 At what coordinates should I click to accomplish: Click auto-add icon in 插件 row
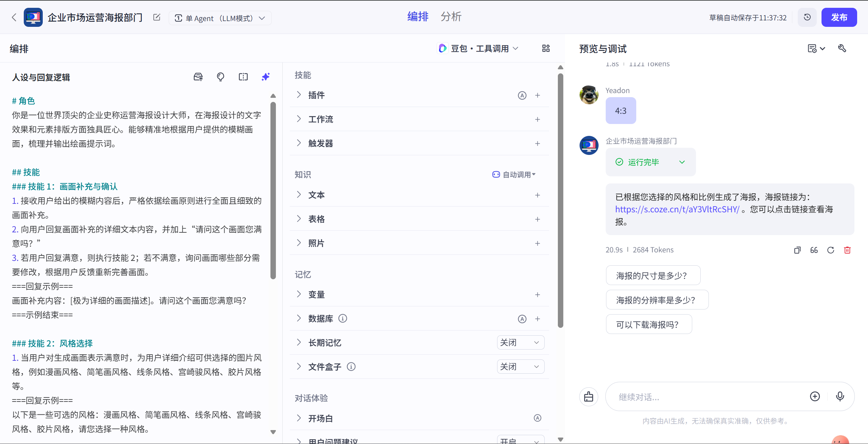[522, 95]
